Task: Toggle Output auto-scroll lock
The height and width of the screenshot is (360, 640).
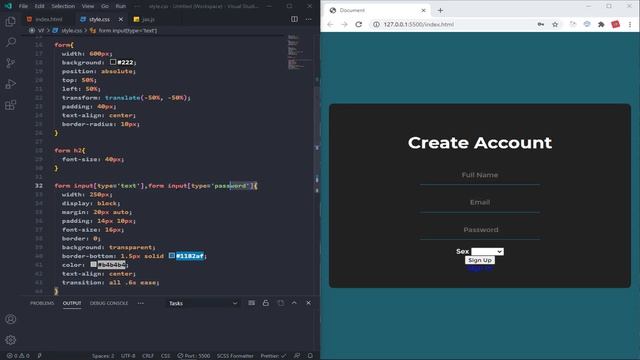Action: point(266,303)
